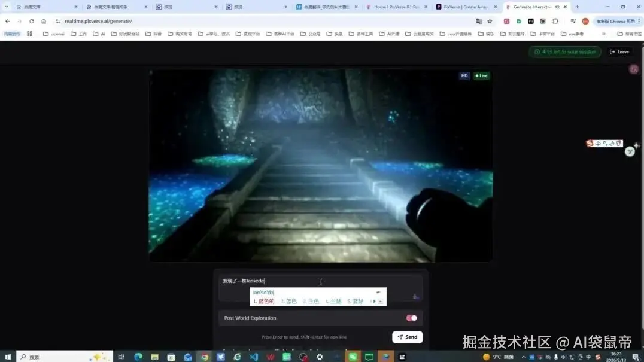Reload the page with refresh icon
This screenshot has height=362, width=644.
point(31,21)
